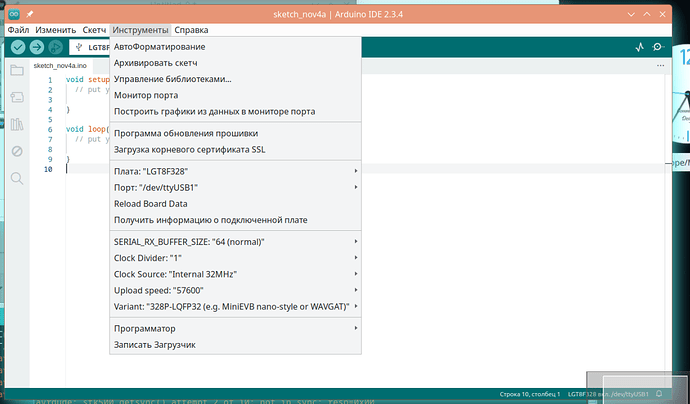Click the notifications bell in status bar
Screen dimensions: 690x404
[x=660, y=394]
